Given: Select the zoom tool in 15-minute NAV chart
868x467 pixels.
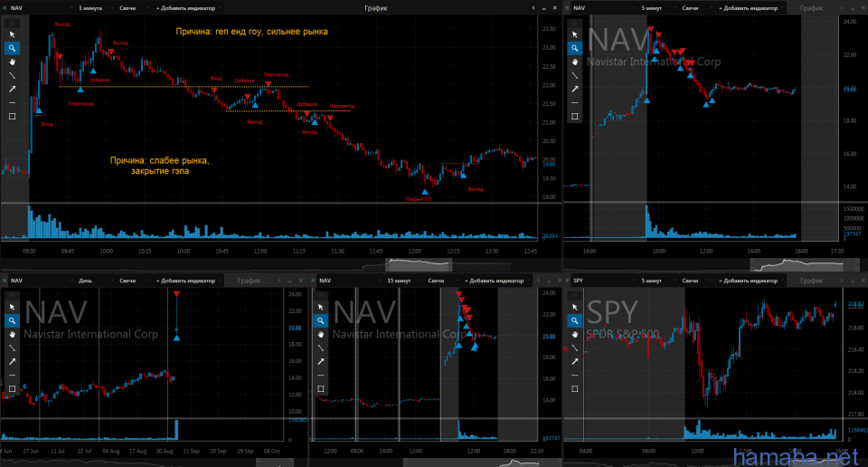Looking at the screenshot, I should (x=319, y=320).
